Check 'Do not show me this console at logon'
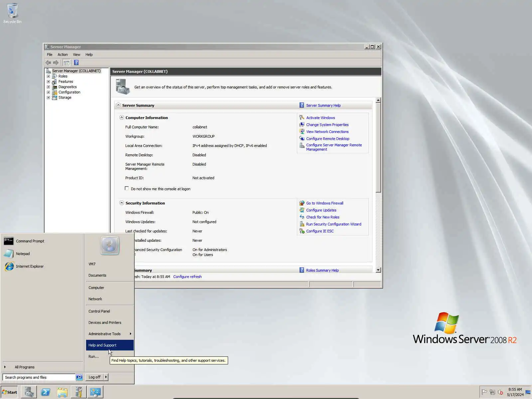The height and width of the screenshot is (399, 532). [127, 189]
